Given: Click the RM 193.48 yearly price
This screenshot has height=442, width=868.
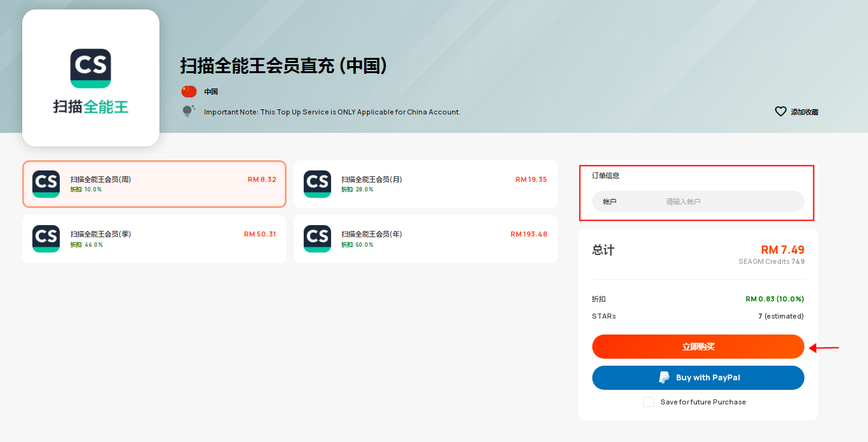Looking at the screenshot, I should (529, 234).
